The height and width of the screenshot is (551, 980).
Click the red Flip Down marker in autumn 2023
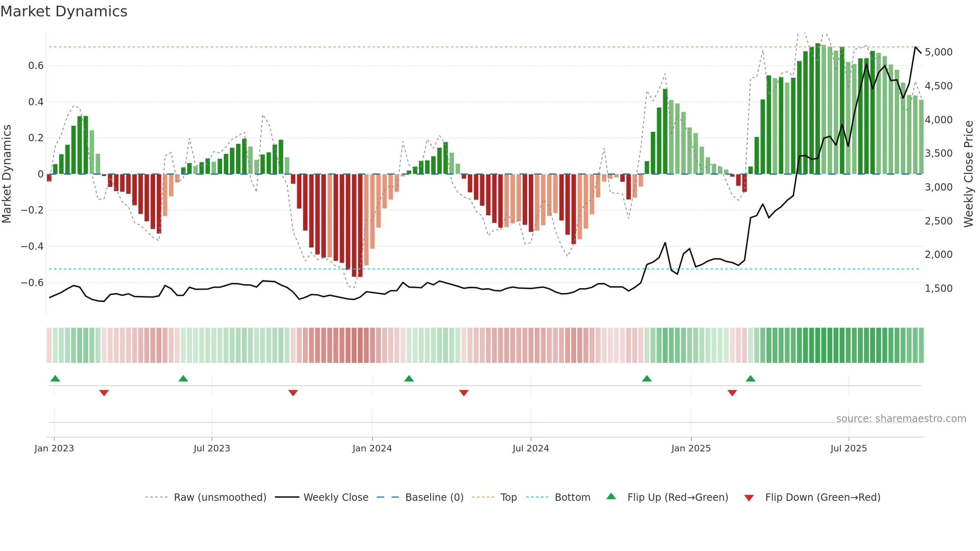click(x=293, y=393)
